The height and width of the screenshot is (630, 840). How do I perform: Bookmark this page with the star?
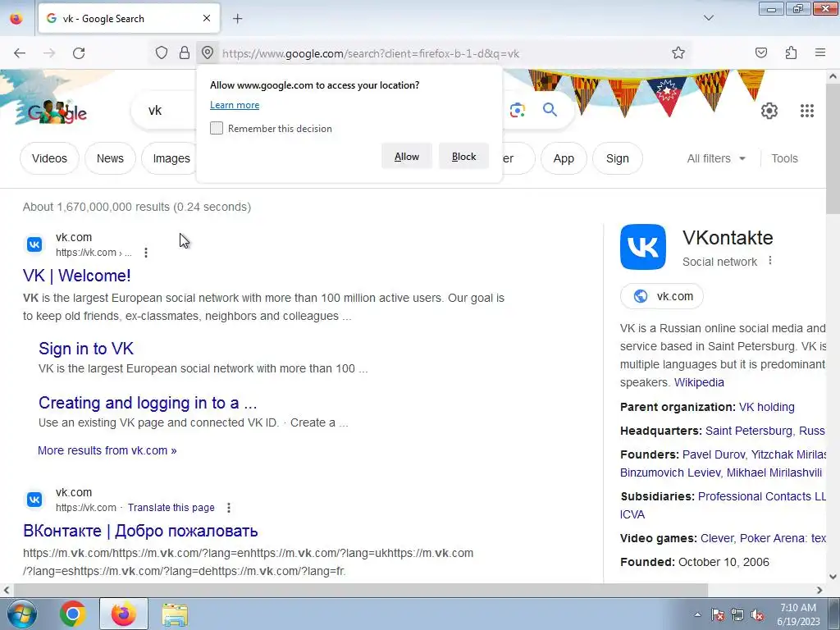(678, 52)
